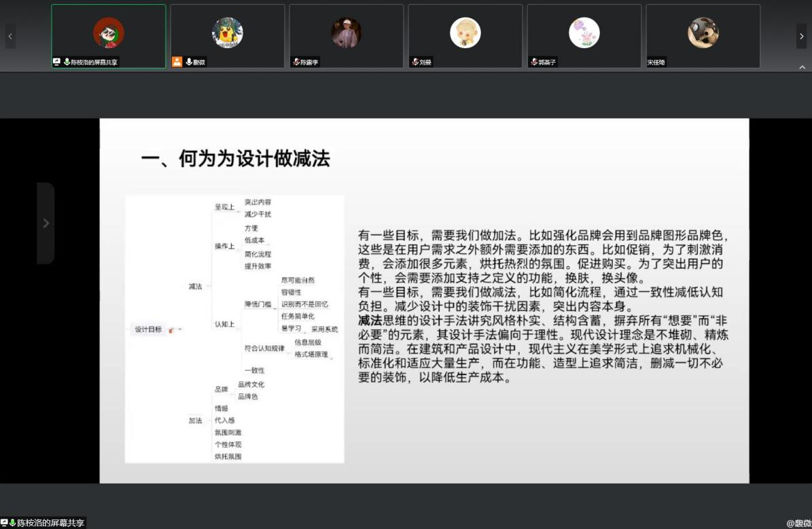The image size is (812, 529).
Task: Expand the left side panel handle
Action: [x=46, y=223]
